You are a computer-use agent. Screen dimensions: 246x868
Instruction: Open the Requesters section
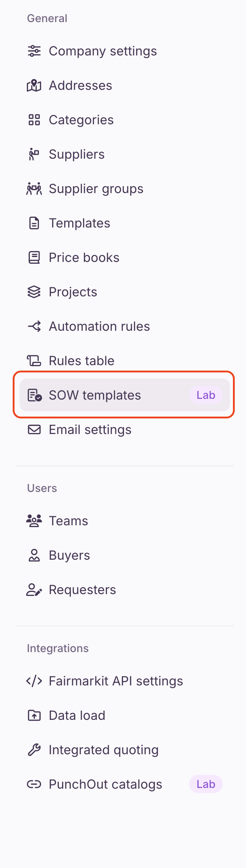(x=82, y=590)
